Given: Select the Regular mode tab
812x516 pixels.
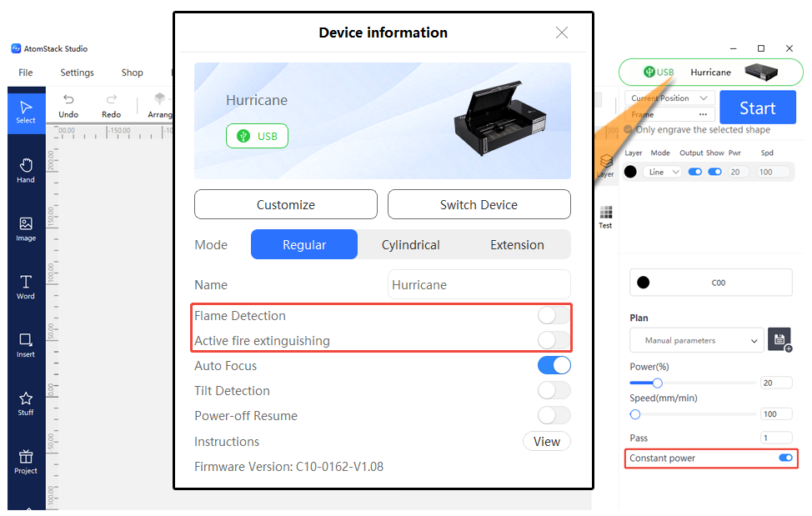Looking at the screenshot, I should pyautogui.click(x=304, y=244).
